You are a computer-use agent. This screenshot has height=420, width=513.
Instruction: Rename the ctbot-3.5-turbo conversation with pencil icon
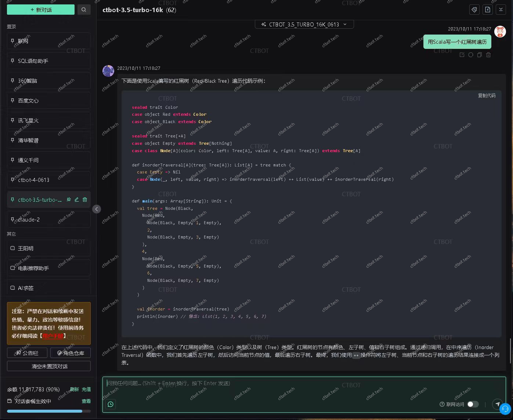tap(77, 200)
